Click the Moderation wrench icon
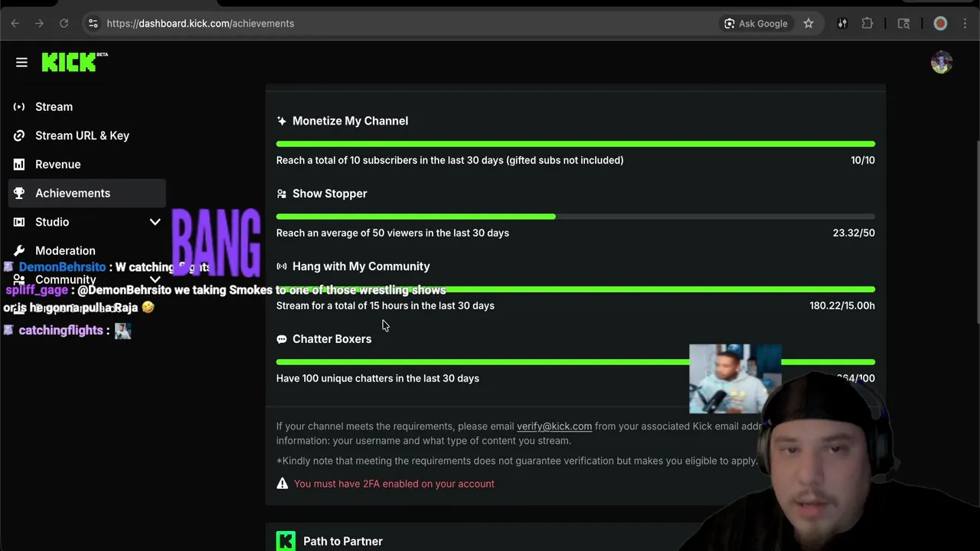Image resolution: width=980 pixels, height=551 pixels. tap(19, 250)
